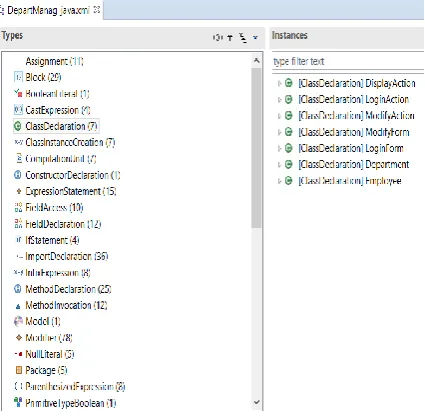Click the Types list scroll up arrow

pos(256,61)
